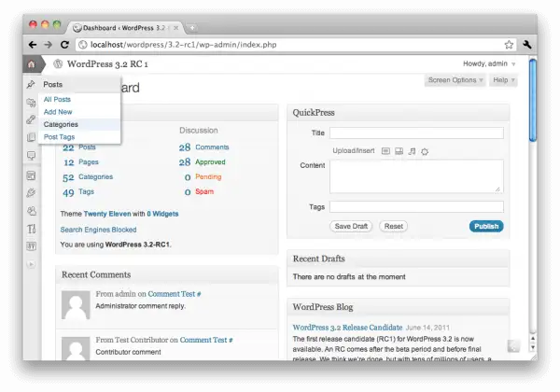The height and width of the screenshot is (392, 560).
Task: Select All Posts from Posts flyout
Action: [x=57, y=99]
